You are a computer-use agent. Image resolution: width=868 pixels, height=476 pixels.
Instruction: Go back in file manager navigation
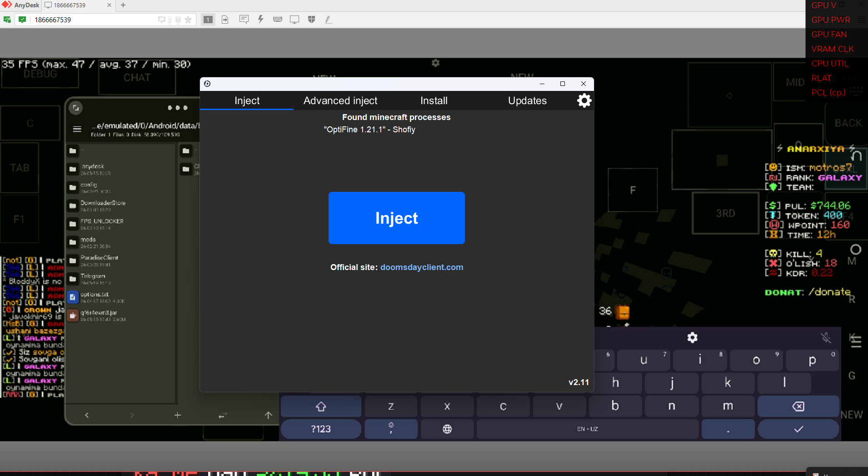tap(87, 415)
